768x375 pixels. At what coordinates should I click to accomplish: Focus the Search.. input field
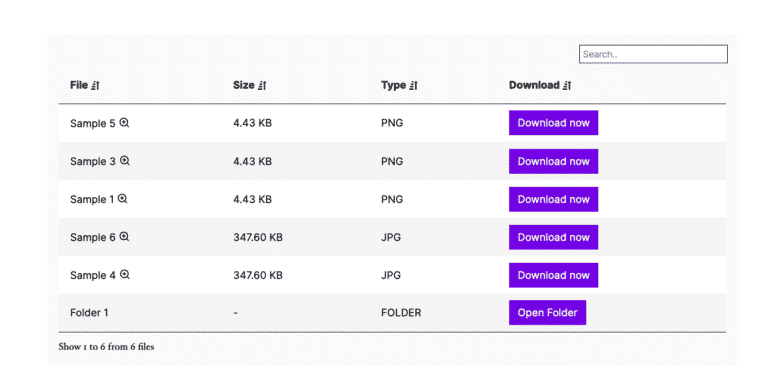[x=653, y=54]
